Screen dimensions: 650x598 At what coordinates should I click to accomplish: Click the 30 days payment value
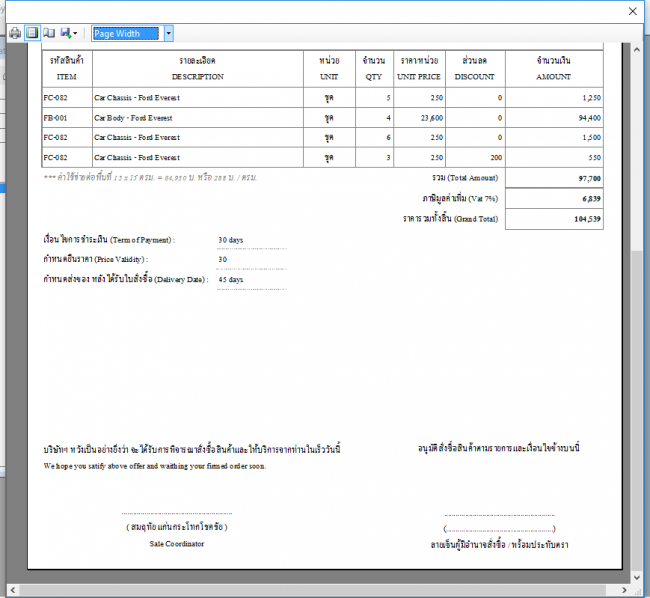230,240
